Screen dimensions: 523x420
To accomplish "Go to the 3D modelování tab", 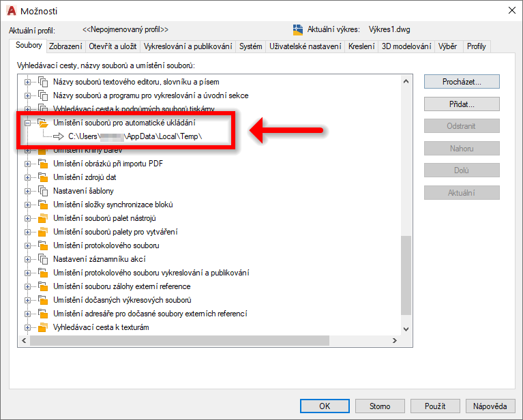I will click(x=406, y=46).
